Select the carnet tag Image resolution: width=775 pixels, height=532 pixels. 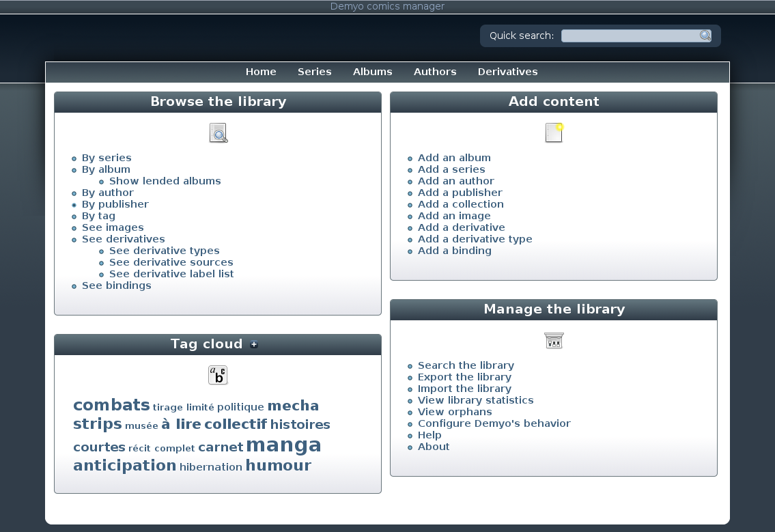pyautogui.click(x=221, y=447)
